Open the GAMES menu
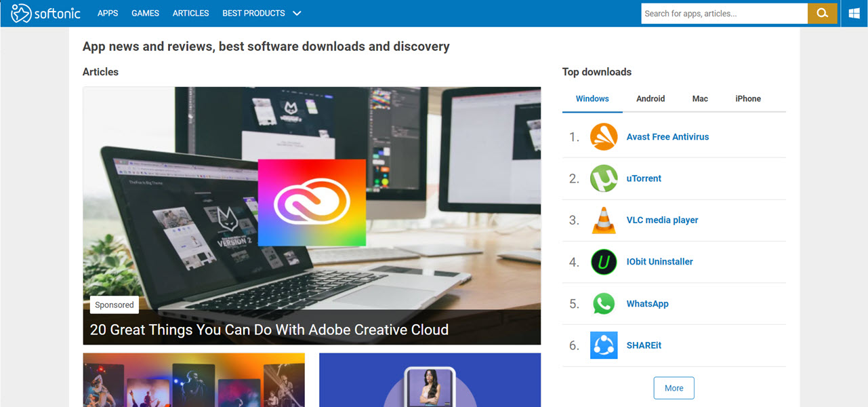The height and width of the screenshot is (407, 868). [x=146, y=14]
